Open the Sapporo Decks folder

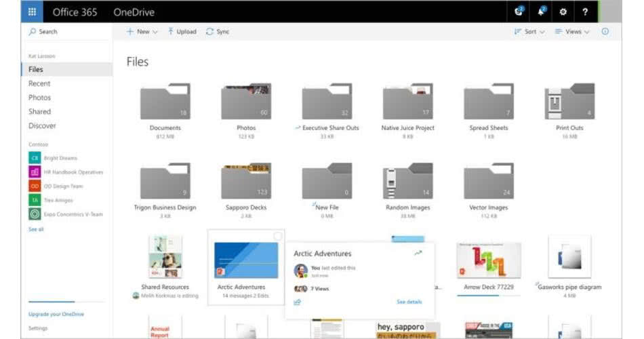[246, 181]
